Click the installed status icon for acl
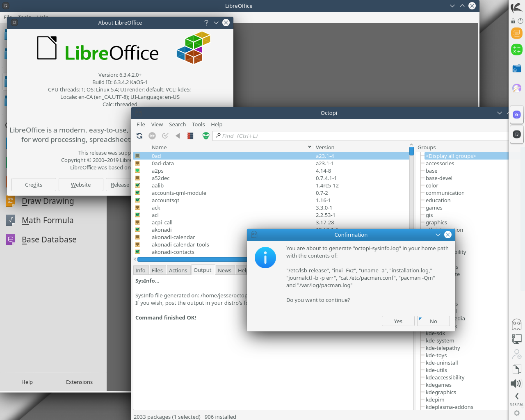 137,215
